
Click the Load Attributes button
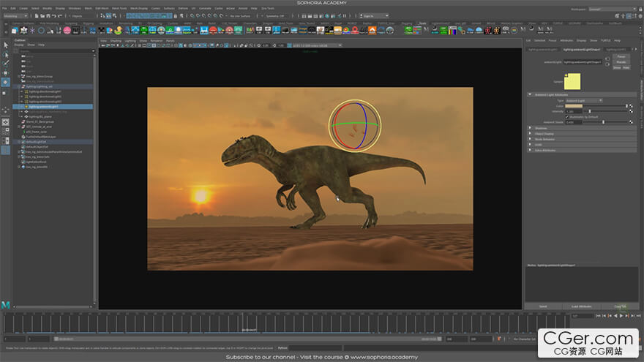click(581, 306)
